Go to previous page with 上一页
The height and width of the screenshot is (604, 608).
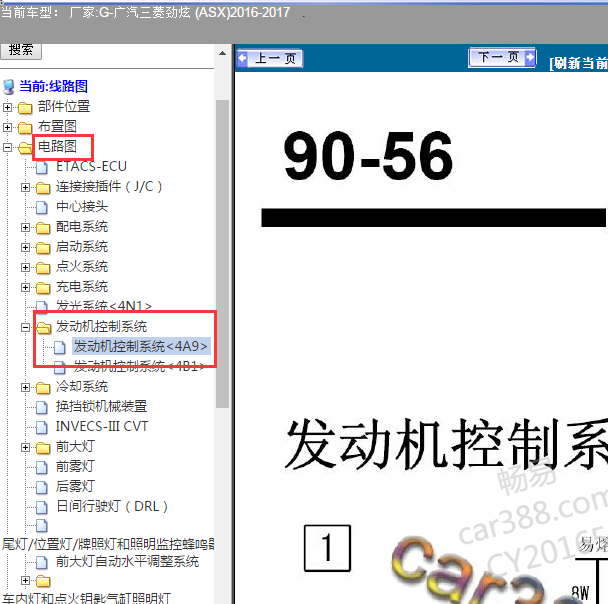[x=270, y=58]
